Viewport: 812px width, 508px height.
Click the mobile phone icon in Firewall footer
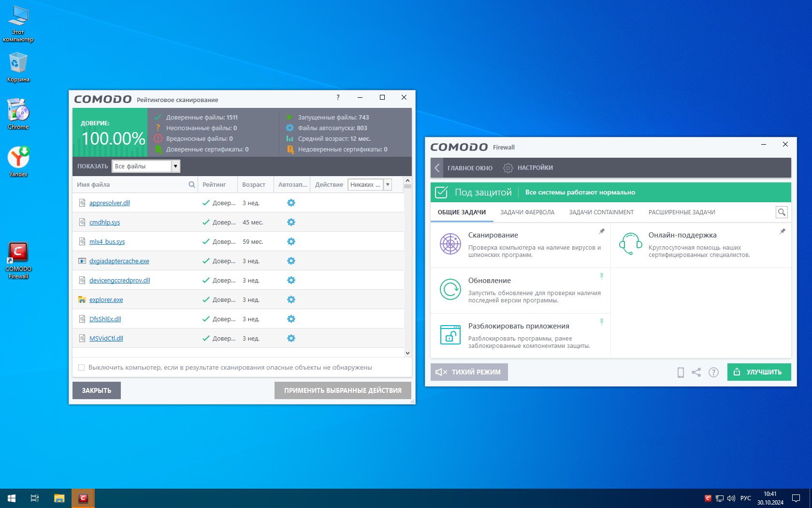click(681, 372)
